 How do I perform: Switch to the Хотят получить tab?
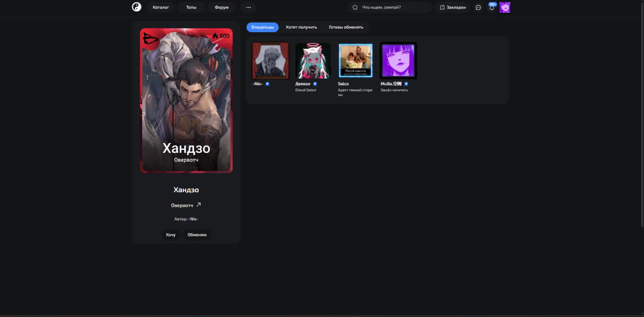pos(301,27)
